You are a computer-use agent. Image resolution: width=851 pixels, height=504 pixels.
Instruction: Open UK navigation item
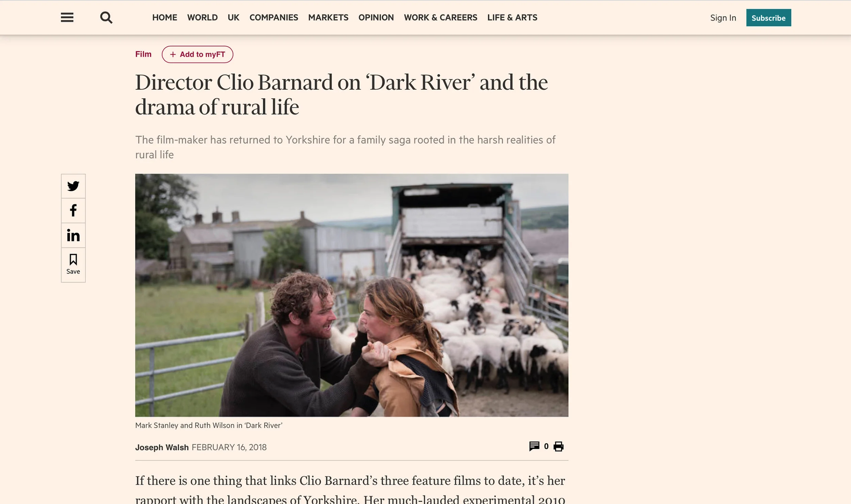coord(234,18)
